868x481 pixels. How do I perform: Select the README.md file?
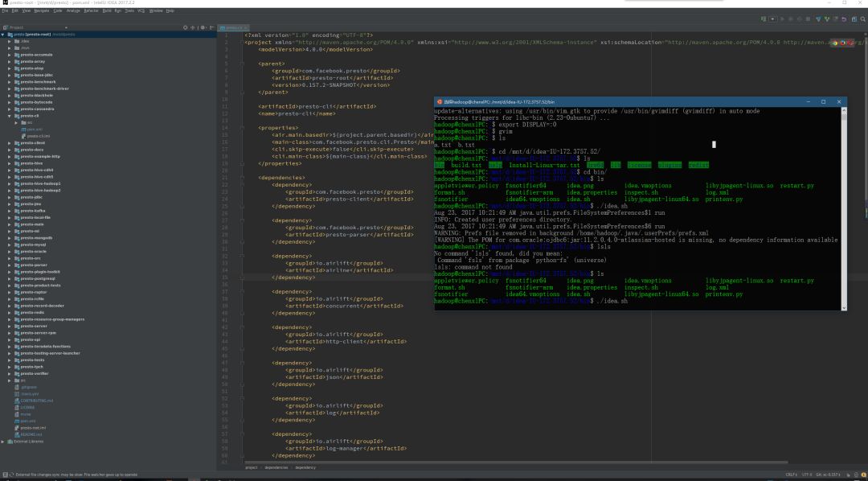click(31, 434)
